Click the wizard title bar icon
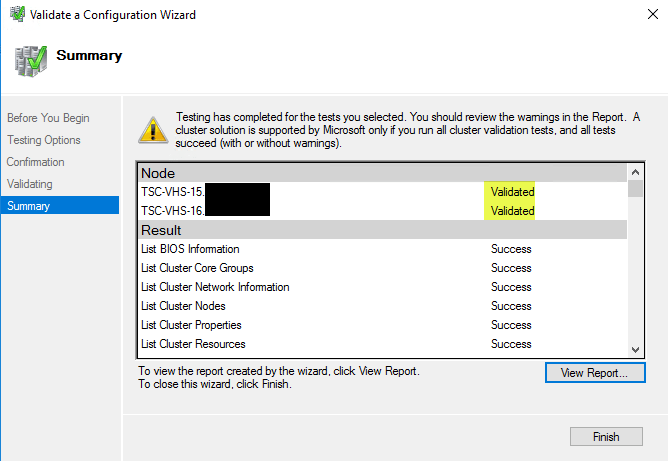The image size is (668, 461). coord(12,15)
